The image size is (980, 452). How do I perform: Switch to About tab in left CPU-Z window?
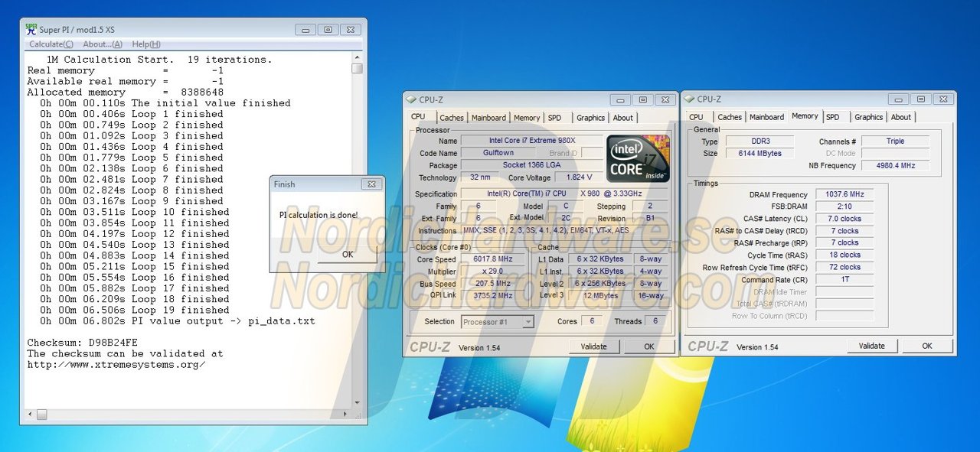pyautogui.click(x=623, y=118)
